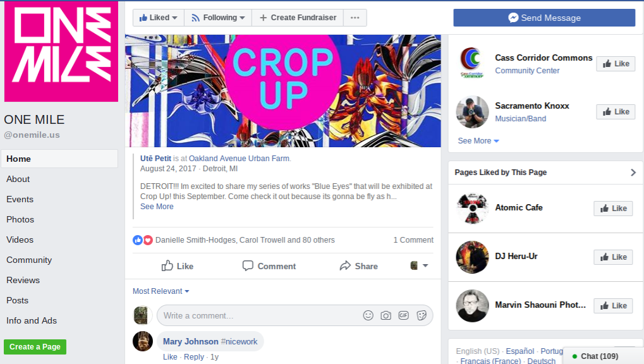The image size is (644, 364).
Task: Click the Comment speech bubble icon
Action: click(248, 266)
